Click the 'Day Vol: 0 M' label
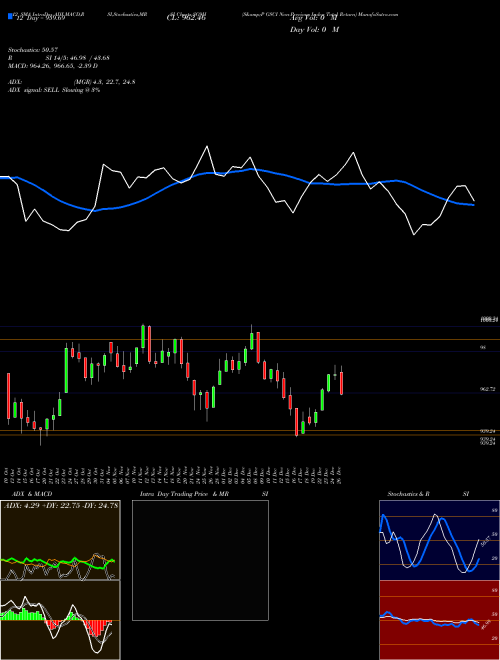 pos(314,29)
